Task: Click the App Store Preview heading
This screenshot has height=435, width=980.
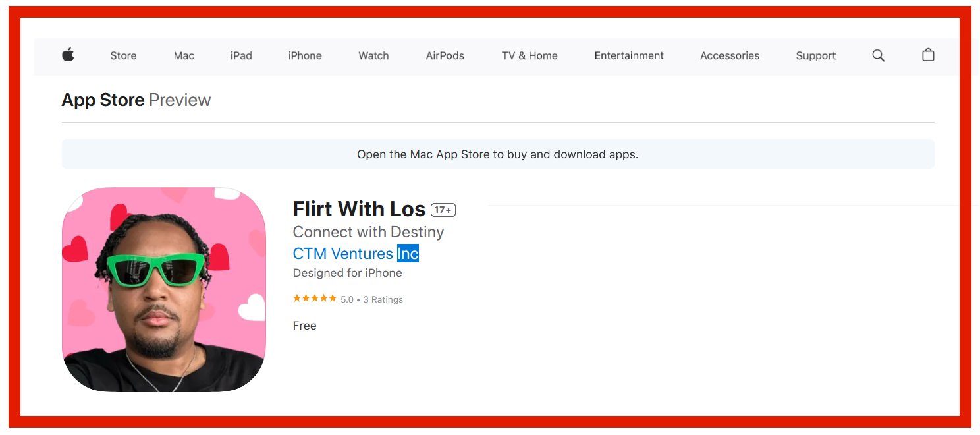Action: coord(136,100)
